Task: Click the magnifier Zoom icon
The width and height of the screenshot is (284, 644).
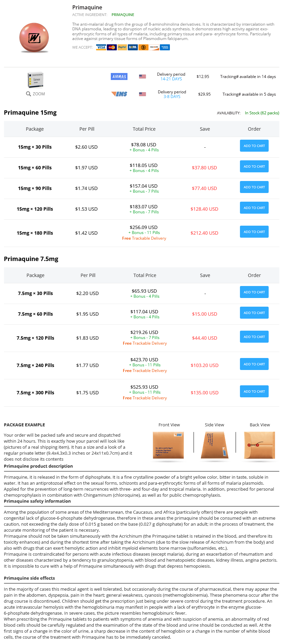Action: click(29, 94)
